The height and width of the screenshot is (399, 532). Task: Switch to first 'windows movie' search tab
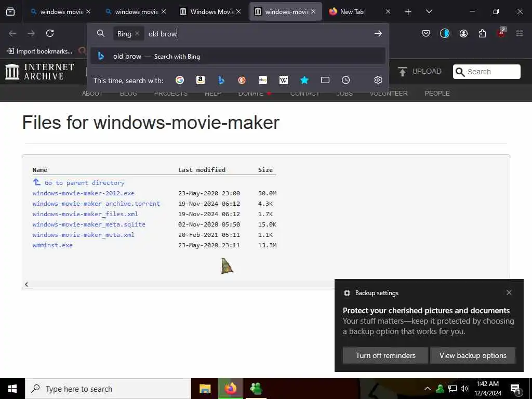(x=58, y=11)
